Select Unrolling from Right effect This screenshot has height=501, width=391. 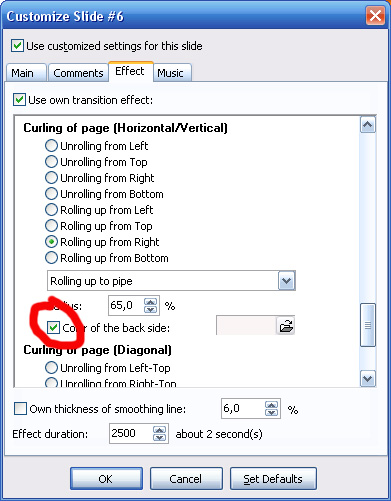tap(51, 177)
